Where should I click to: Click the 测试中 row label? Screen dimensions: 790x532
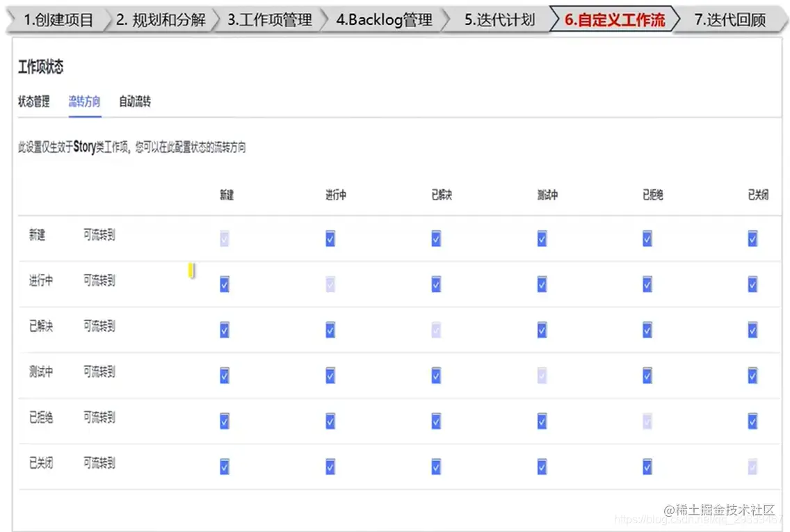[41, 372]
